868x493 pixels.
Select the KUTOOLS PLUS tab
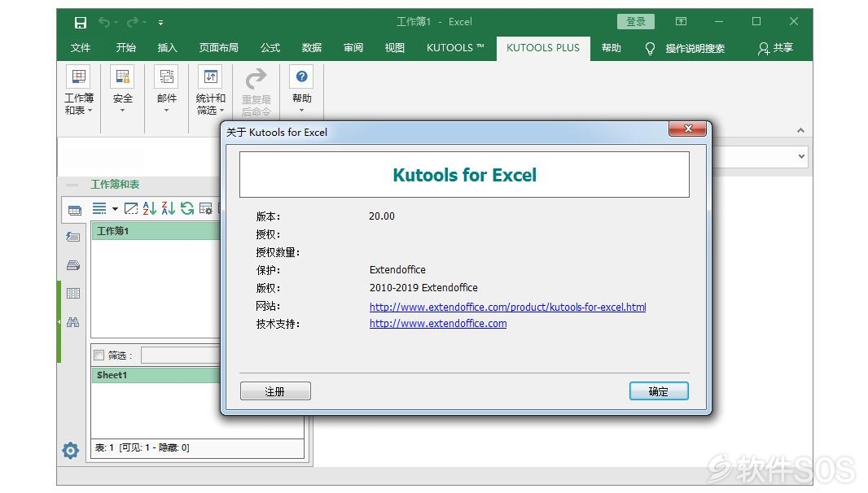point(543,48)
